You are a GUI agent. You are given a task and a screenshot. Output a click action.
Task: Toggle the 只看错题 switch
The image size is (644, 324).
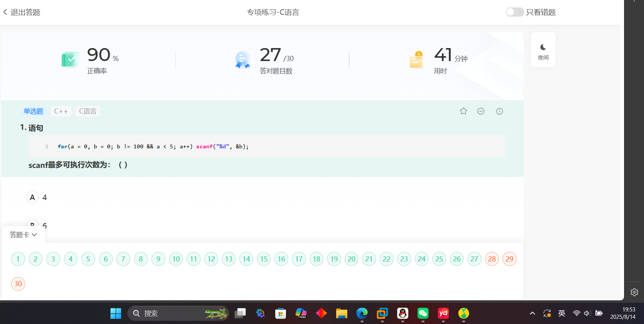pos(515,12)
